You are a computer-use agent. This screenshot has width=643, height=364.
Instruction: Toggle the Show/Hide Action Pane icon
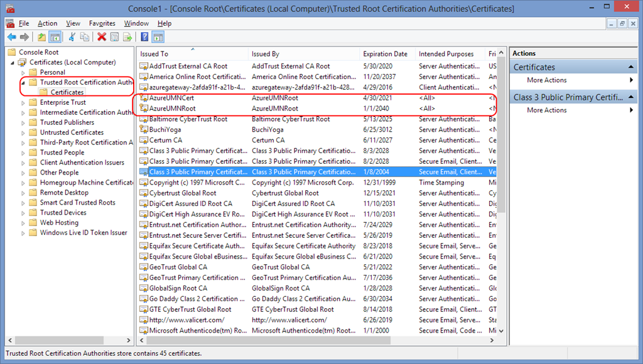[x=158, y=37]
